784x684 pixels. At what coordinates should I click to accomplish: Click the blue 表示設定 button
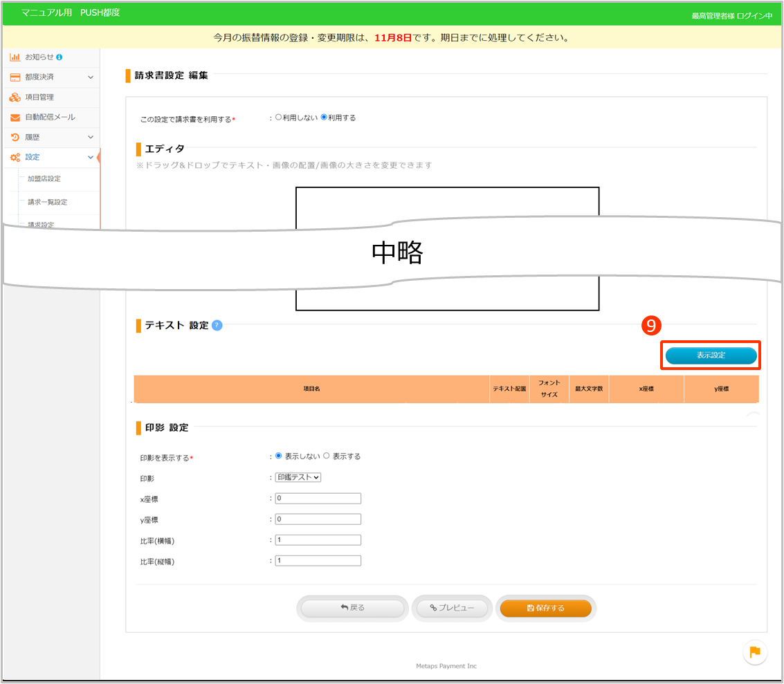(x=711, y=355)
